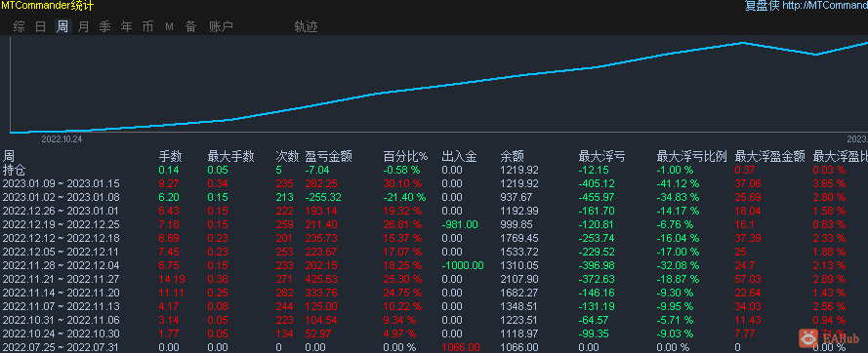Click the 最大浮盈金额 column header

coord(769,157)
